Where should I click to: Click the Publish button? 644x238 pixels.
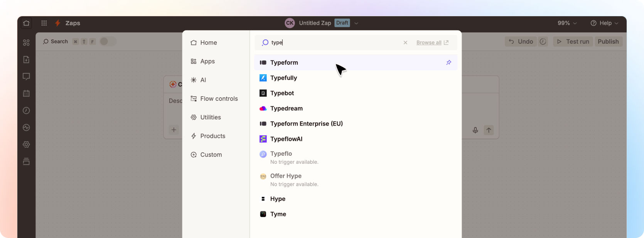point(608,42)
